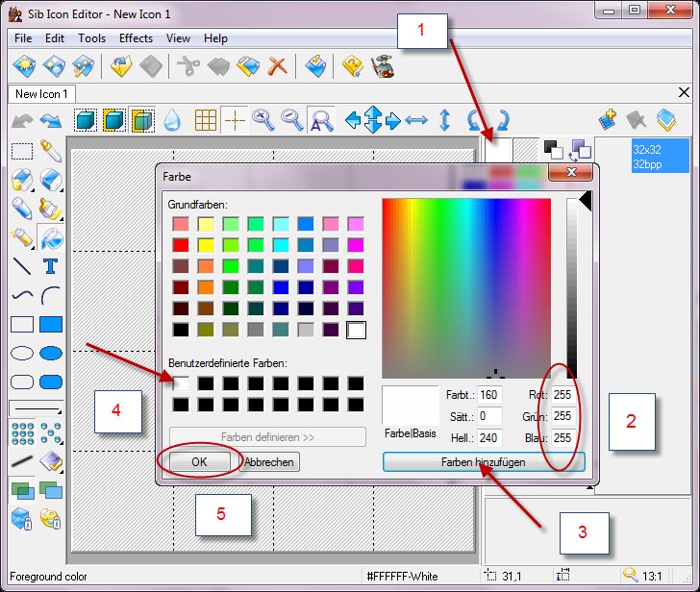This screenshot has width=700, height=592.
Task: Click the Rot value input field
Action: tap(562, 395)
